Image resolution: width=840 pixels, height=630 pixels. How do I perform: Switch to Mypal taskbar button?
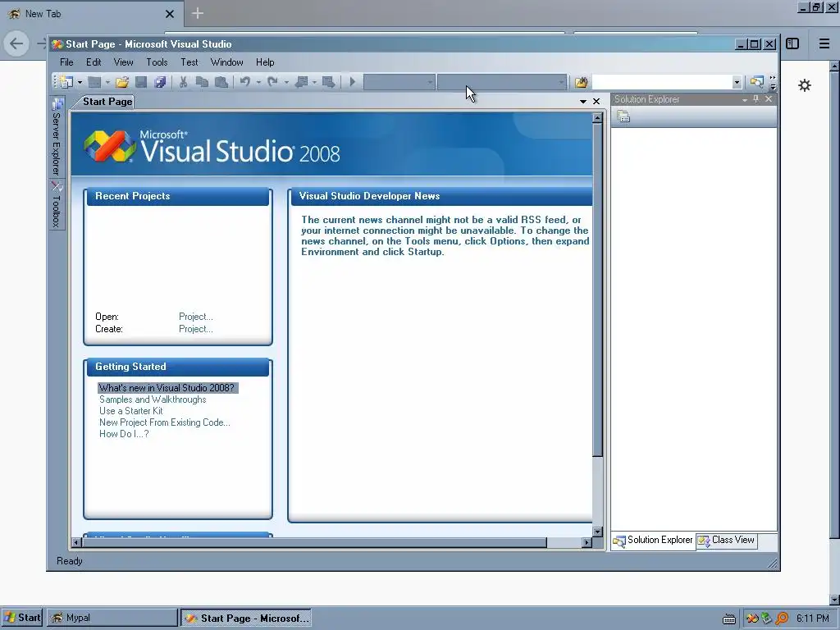tap(112, 618)
